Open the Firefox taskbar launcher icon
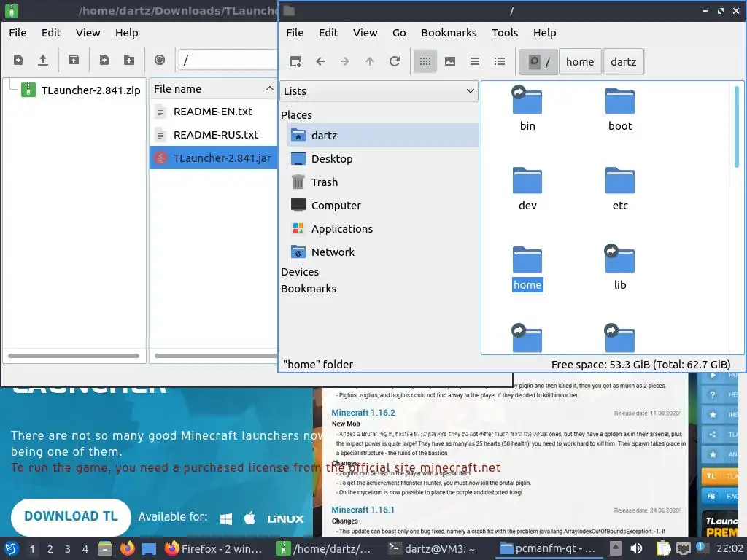This screenshot has height=560, width=747. (x=127, y=548)
